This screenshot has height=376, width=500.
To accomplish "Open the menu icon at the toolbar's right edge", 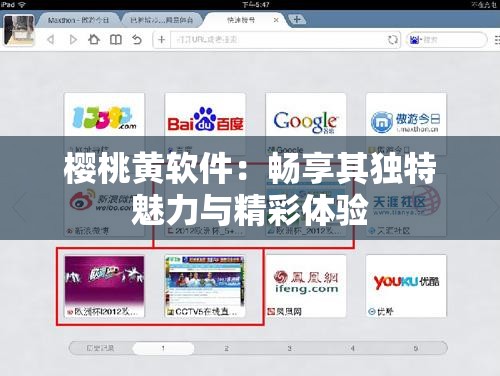I will [x=497, y=40].
